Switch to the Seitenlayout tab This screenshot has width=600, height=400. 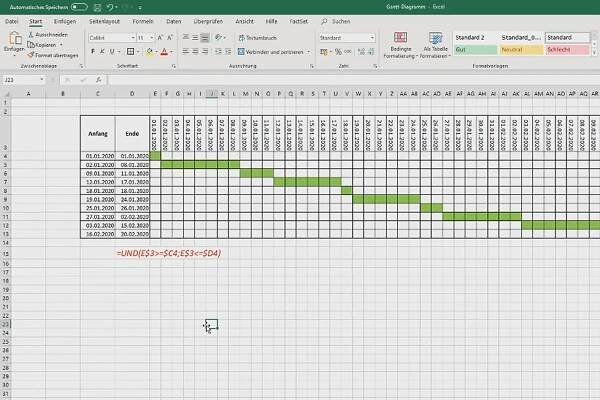point(106,20)
